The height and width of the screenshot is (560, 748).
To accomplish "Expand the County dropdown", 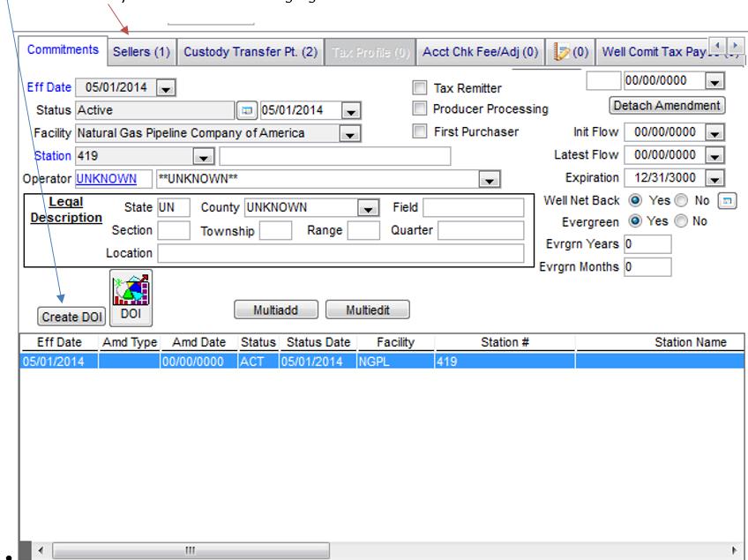I will [x=368, y=208].
